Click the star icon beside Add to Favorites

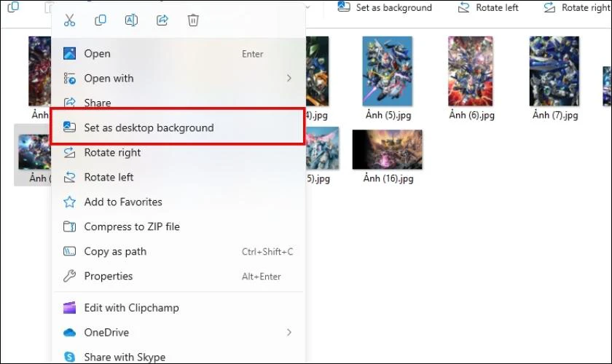(x=69, y=202)
